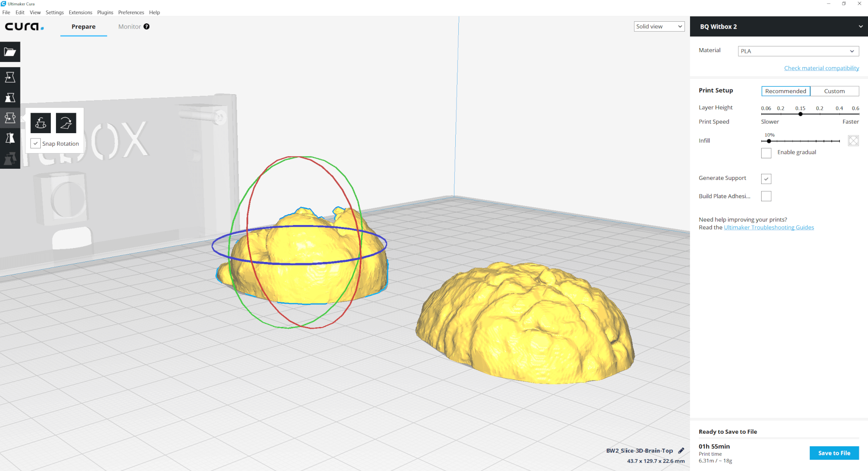Check Build Plate Adhesion checkbox
Image resolution: width=868 pixels, height=471 pixels.
tap(766, 196)
